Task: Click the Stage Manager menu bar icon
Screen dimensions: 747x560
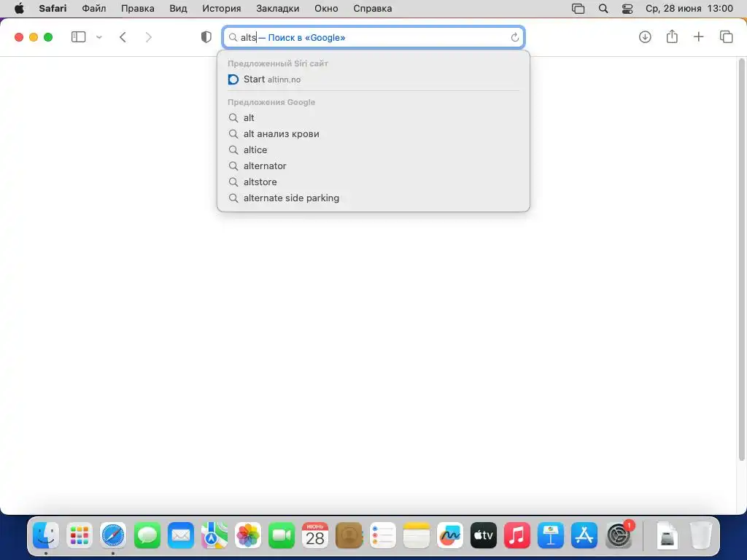Action: (578, 9)
